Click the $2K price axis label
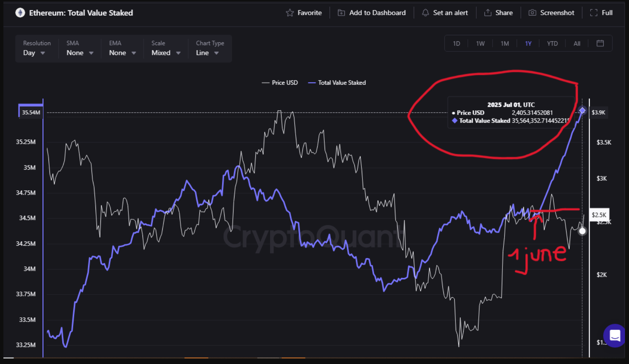This screenshot has height=364, width=629. 601,275
